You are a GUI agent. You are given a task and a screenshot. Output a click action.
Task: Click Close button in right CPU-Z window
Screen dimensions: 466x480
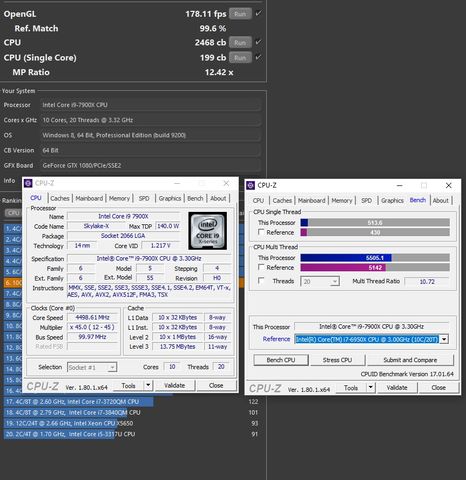coord(438,388)
